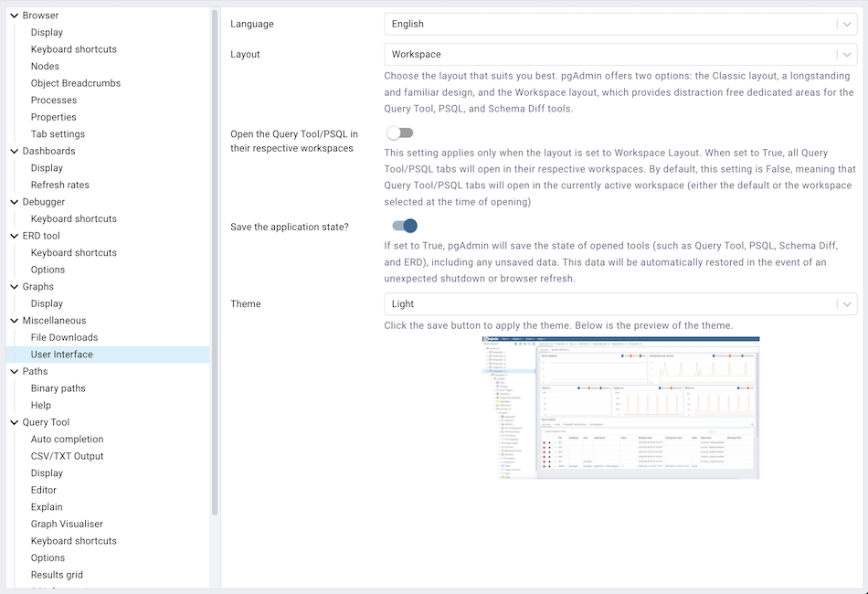Select File Downloads preferences
Viewport: 868px width, 594px height.
(x=63, y=336)
